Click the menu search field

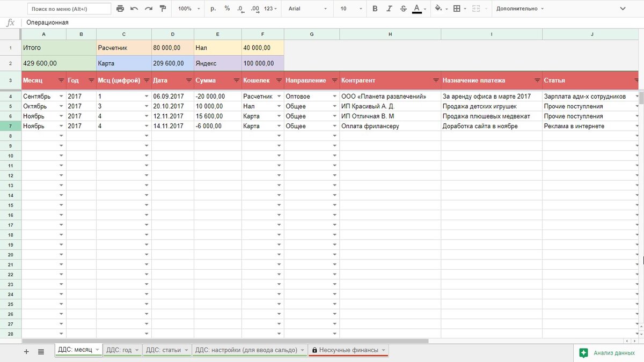(68, 9)
